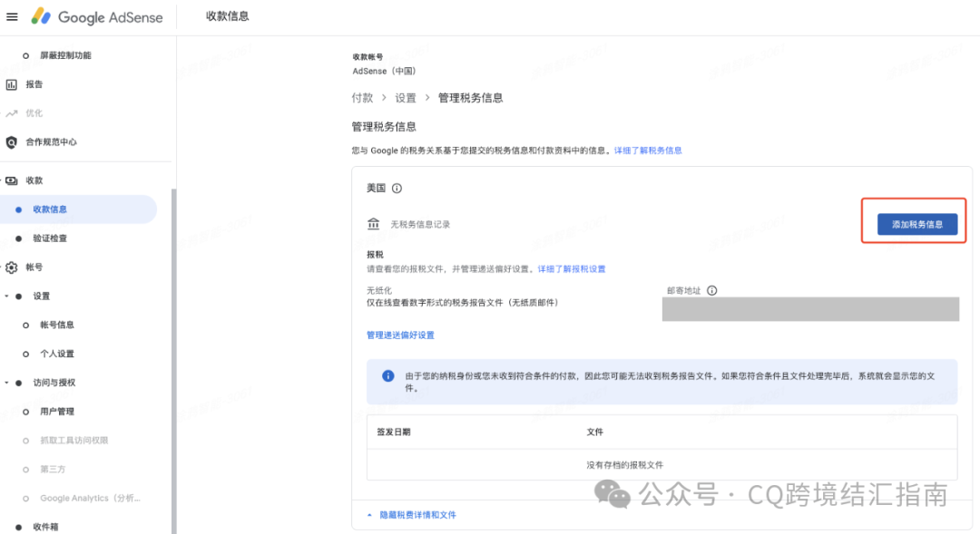This screenshot has width=980, height=534.
Task: Click the info icon beside 邮寄地址
Action: (x=711, y=290)
